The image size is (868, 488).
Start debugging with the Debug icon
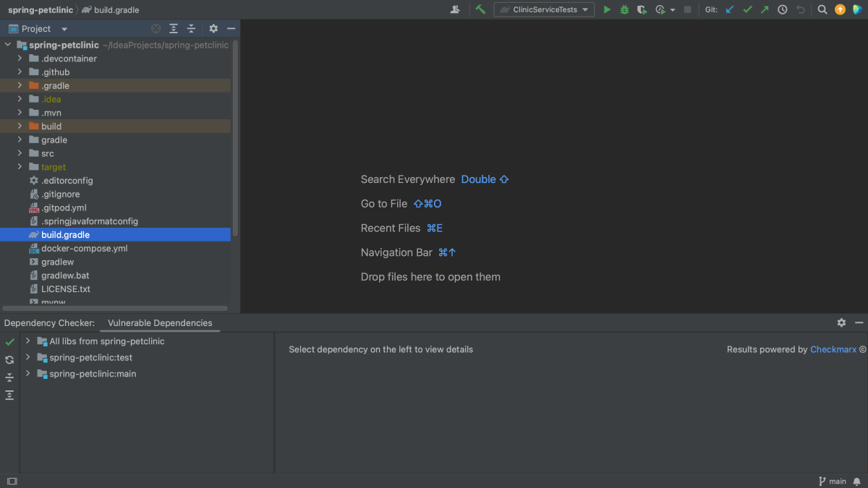(624, 9)
